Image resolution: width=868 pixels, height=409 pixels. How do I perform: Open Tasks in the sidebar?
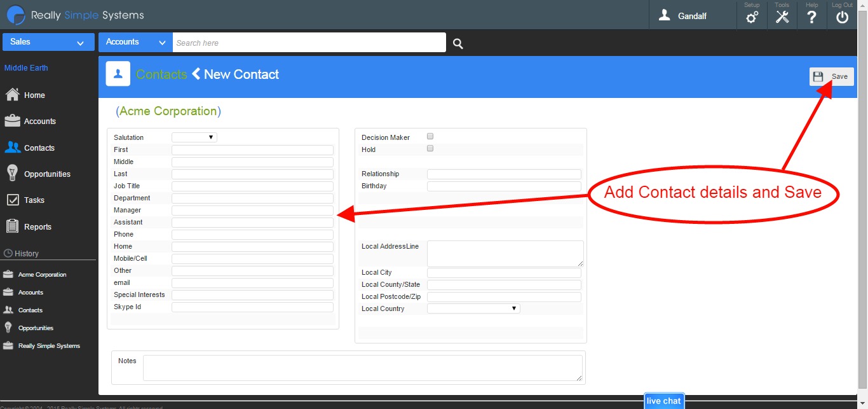pos(25,200)
